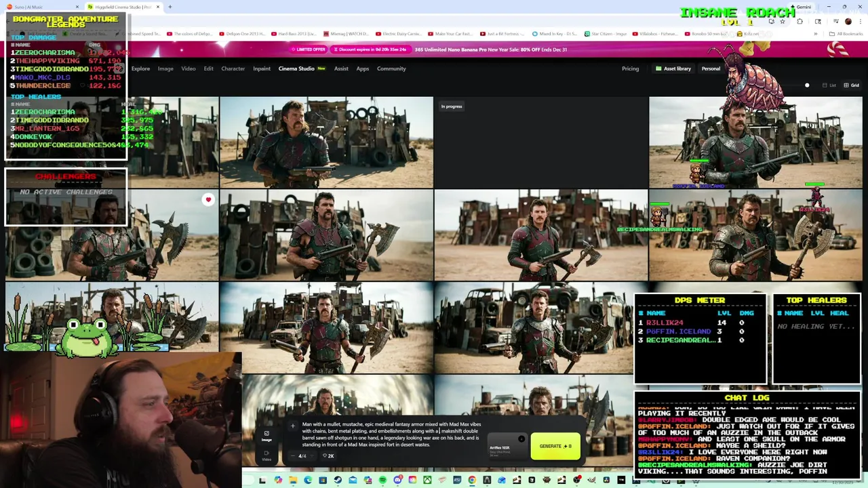
Task: Add a reference image with the prompt plus icon
Action: click(293, 426)
